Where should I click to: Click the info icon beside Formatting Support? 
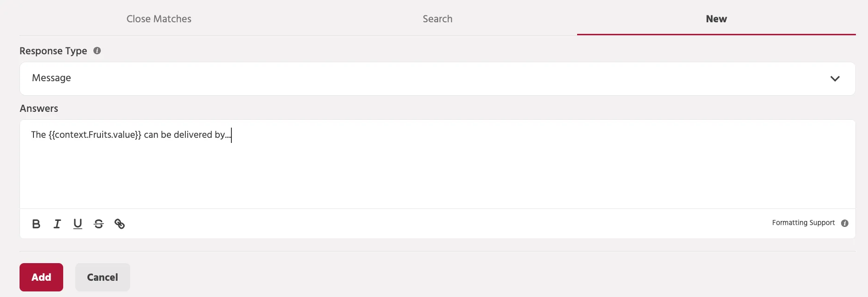[845, 223]
